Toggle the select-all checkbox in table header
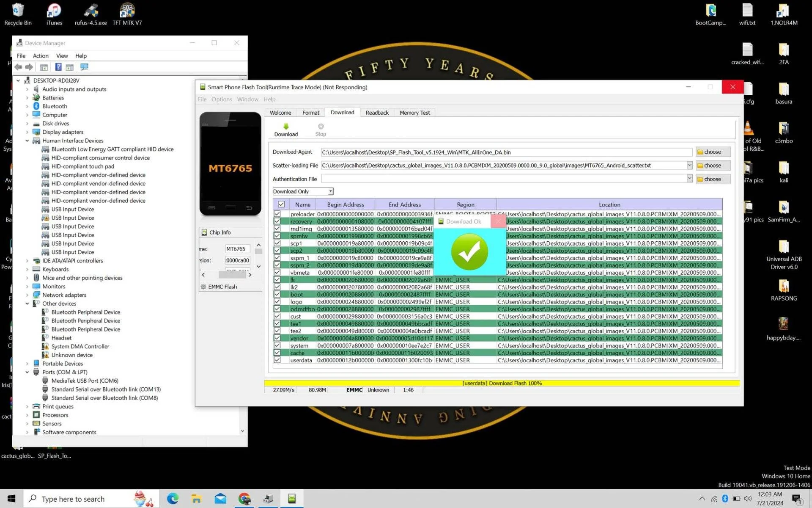The width and height of the screenshot is (812, 508). coord(281,204)
